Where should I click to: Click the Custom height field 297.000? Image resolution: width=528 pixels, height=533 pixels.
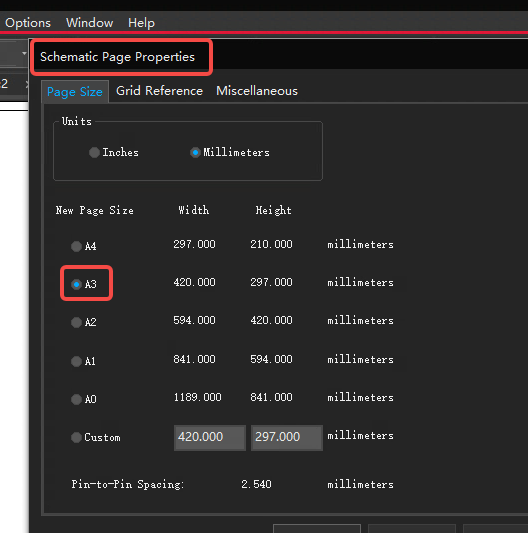point(287,437)
